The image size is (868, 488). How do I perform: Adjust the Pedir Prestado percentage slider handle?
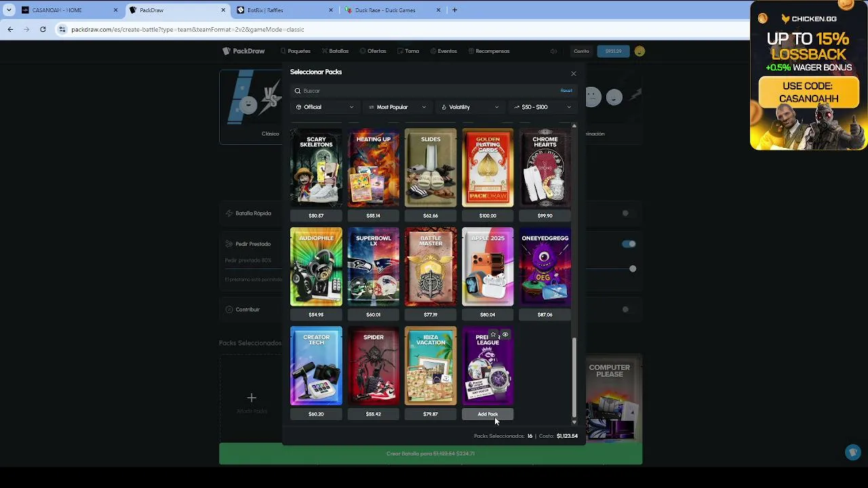coord(633,268)
